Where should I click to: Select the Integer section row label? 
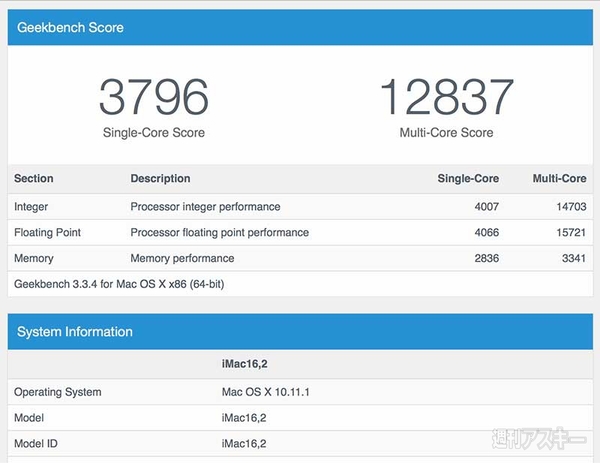click(31, 207)
